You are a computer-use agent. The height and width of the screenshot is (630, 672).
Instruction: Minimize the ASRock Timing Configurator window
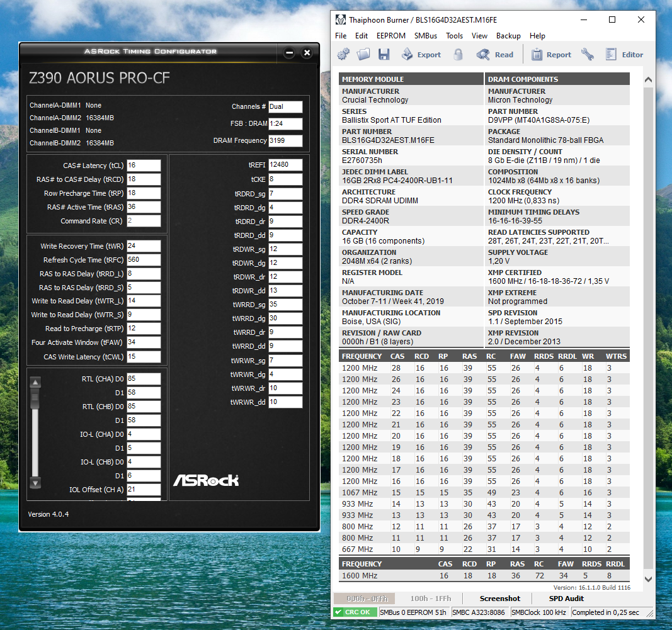coord(289,53)
